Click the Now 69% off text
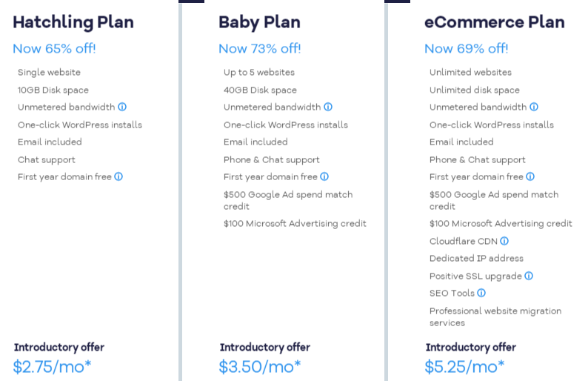 466,49
